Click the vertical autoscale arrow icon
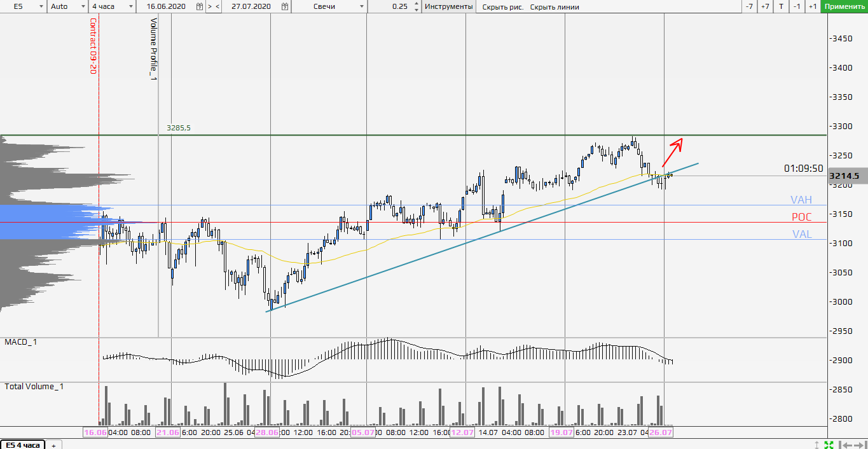 point(817,444)
